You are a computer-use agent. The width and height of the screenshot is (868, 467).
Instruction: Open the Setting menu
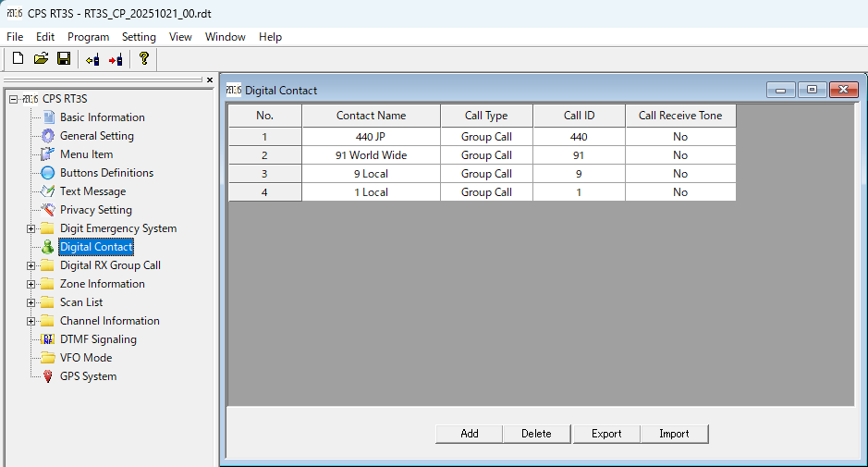(139, 37)
